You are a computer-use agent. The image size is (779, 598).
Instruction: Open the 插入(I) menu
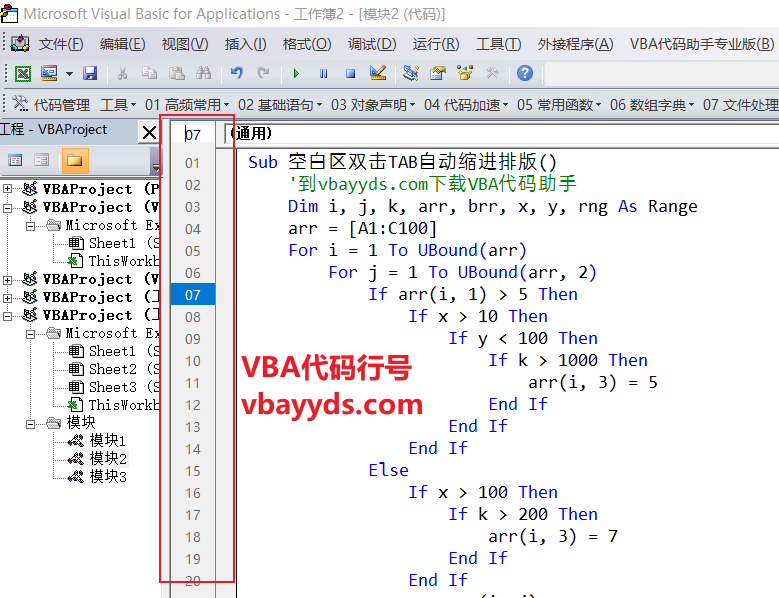click(245, 44)
